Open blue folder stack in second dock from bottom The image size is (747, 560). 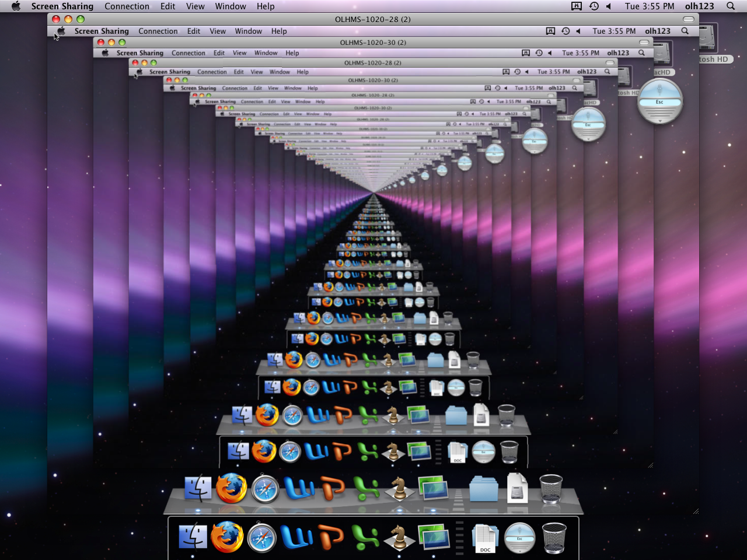click(484, 489)
